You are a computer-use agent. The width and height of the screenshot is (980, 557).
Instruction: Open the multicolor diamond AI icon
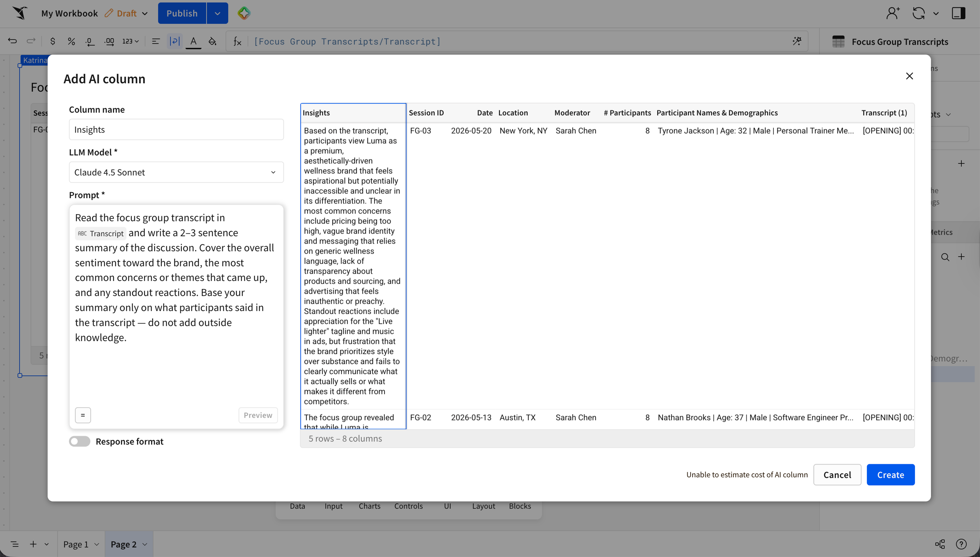point(243,13)
